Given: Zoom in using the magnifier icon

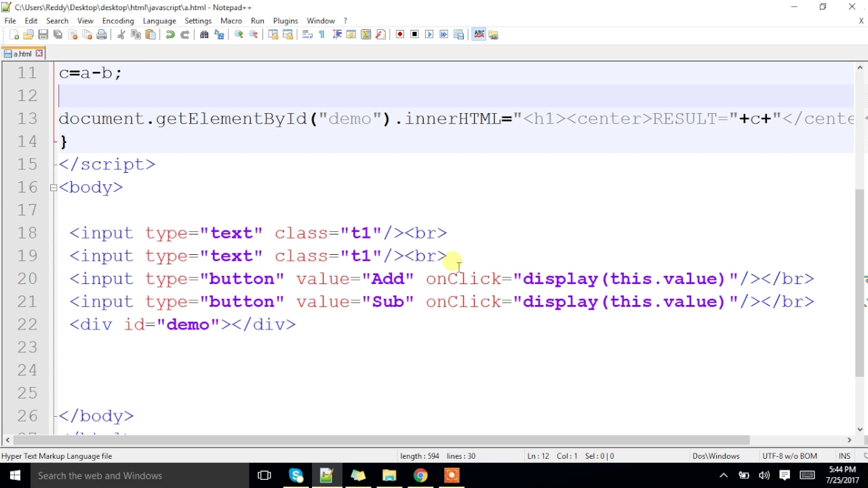Looking at the screenshot, I should click(x=239, y=35).
